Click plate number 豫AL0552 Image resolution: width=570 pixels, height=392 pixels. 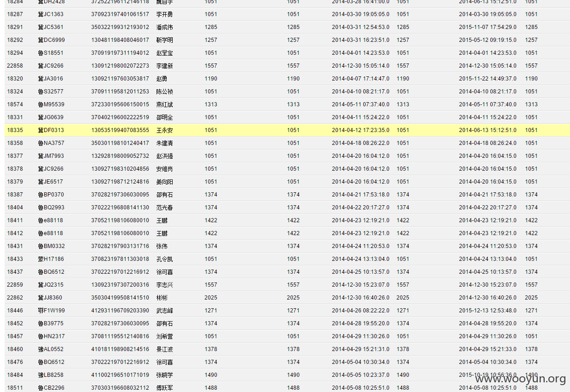click(x=51, y=349)
